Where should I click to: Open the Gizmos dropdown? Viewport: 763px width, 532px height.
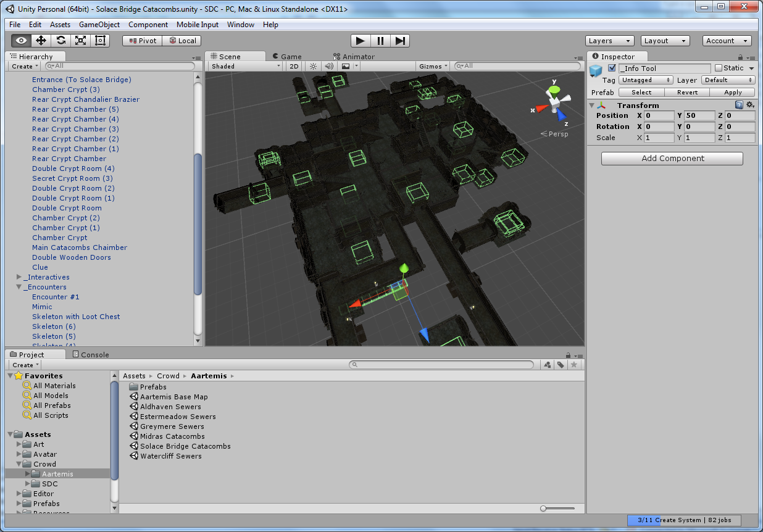point(433,66)
